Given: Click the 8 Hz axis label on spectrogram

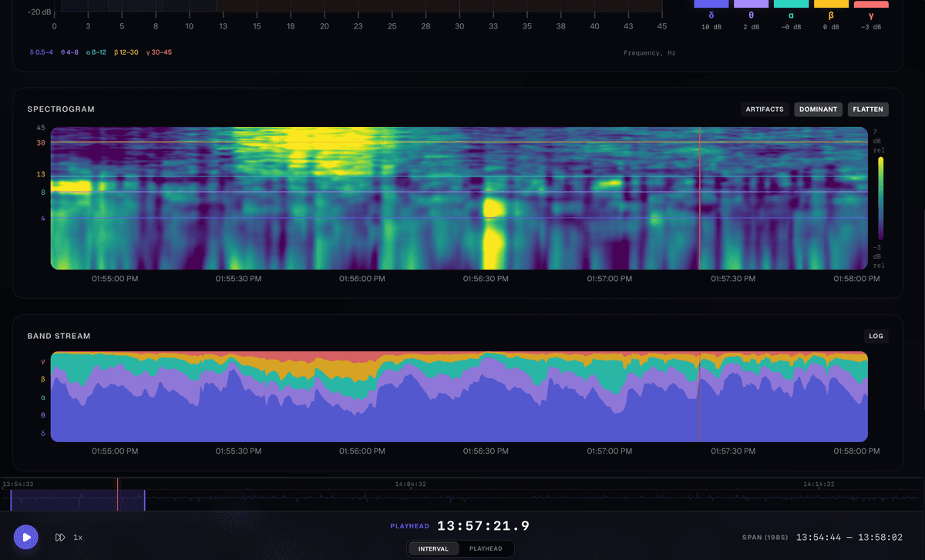Looking at the screenshot, I should (43, 193).
